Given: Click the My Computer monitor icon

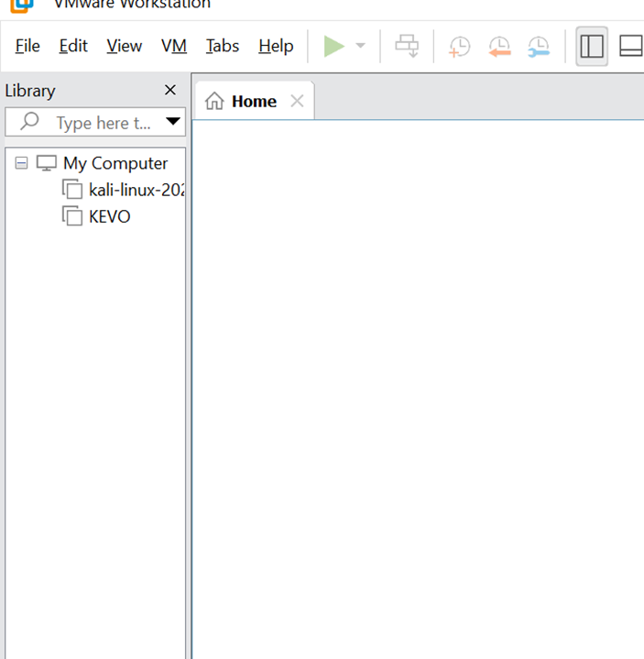Looking at the screenshot, I should pyautogui.click(x=46, y=163).
